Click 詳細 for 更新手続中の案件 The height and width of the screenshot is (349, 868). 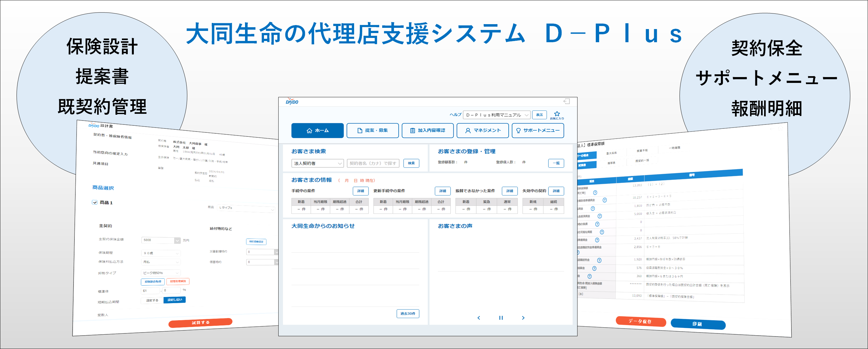click(x=442, y=191)
